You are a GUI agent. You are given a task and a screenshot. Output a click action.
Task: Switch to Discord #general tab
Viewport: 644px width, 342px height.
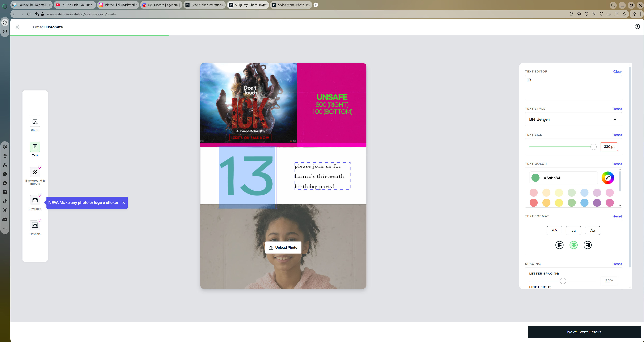coord(161,5)
